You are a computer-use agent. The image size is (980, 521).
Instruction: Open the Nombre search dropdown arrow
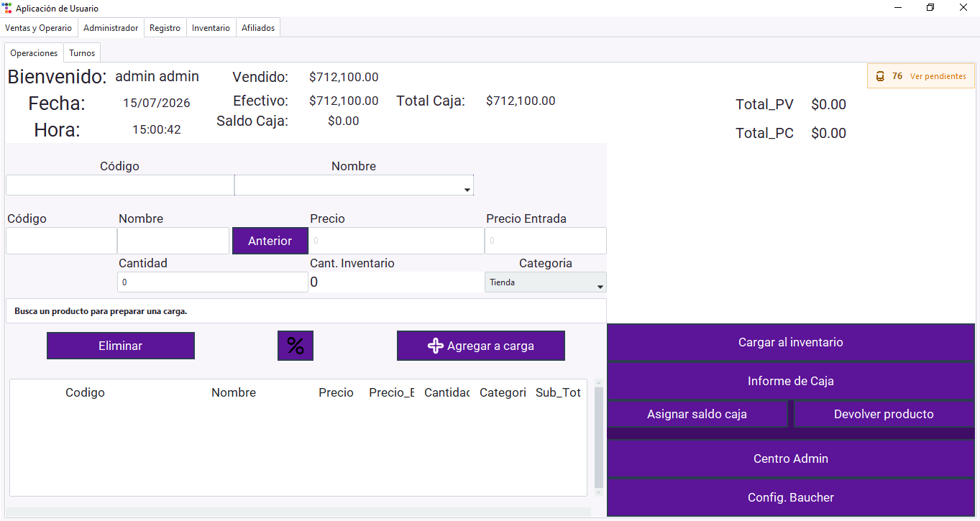click(x=467, y=190)
